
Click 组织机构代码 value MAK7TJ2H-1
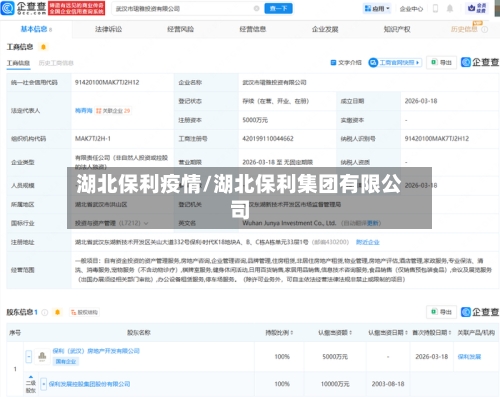point(93,139)
